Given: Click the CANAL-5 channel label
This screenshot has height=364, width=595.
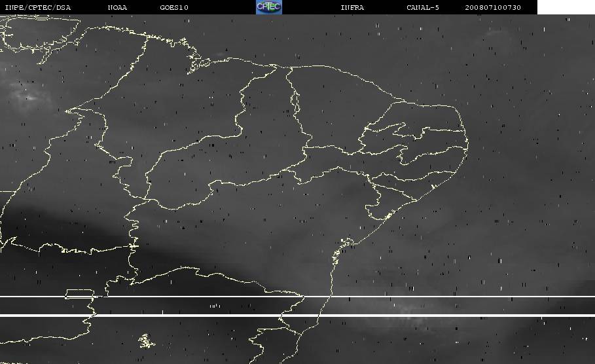Looking at the screenshot, I should click(x=422, y=7).
